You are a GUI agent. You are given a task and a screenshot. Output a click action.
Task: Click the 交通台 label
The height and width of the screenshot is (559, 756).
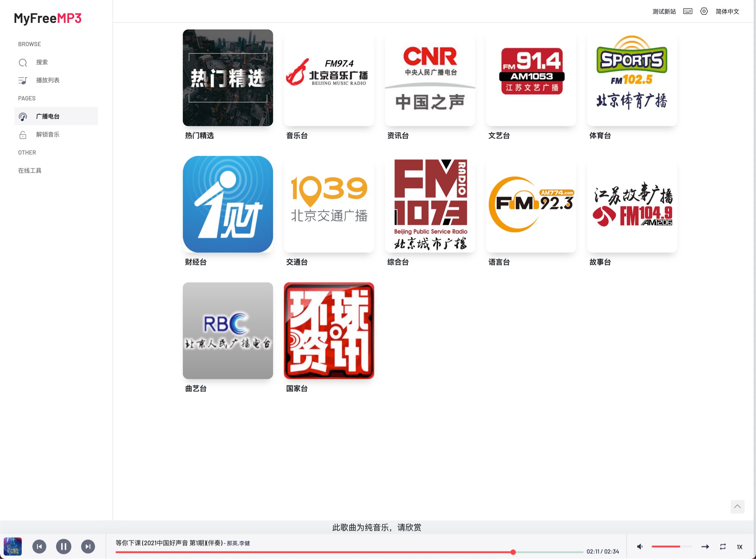click(297, 262)
